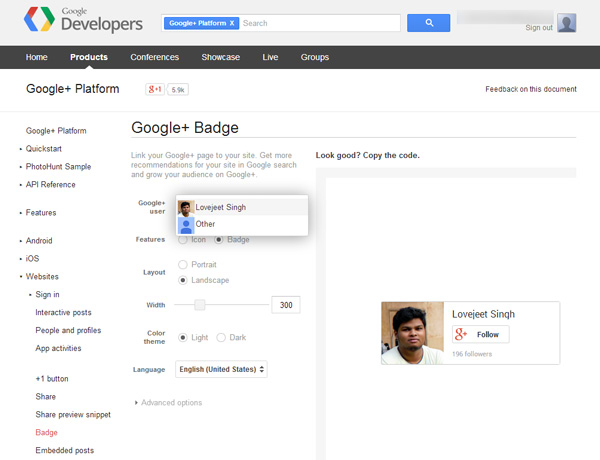Screen dimensions: 600x460
Task: Open Embedded posts in the sidebar
Action: coord(65,450)
